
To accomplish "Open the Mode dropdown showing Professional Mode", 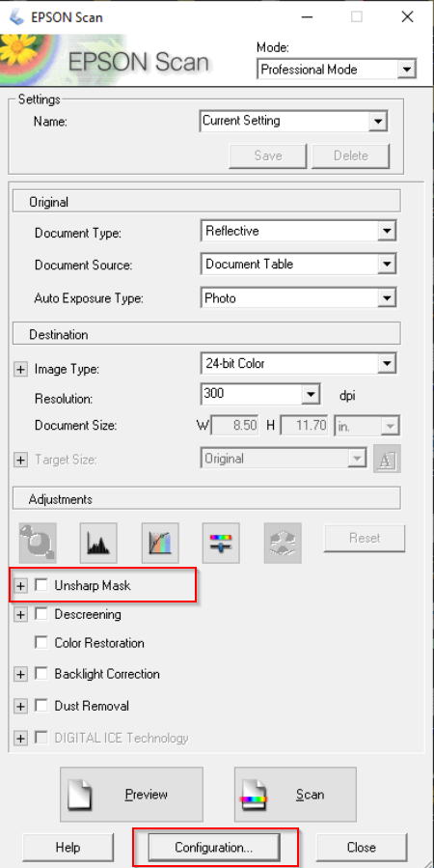I will tap(337, 70).
